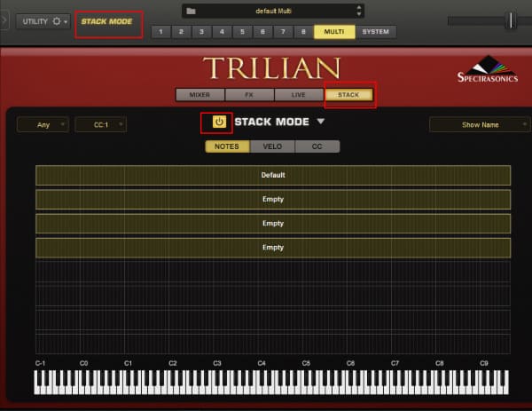Select part 7 button
Viewport: 532px width, 411px height.
pos(283,32)
